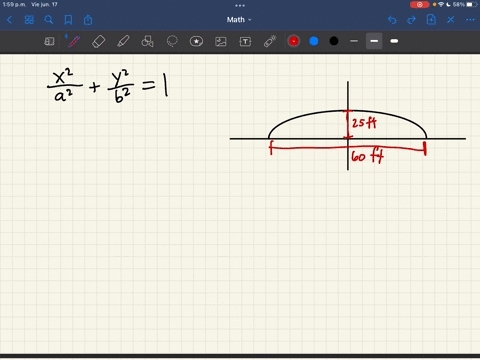Select the Eraser tool
Viewport: 480px width, 360px height.
tap(99, 41)
